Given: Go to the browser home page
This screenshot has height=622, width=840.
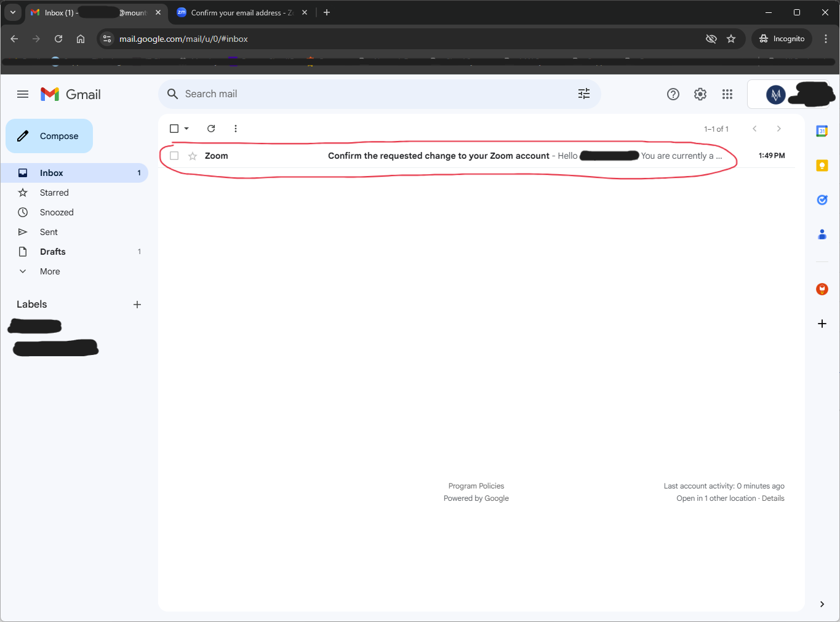Looking at the screenshot, I should (x=81, y=39).
